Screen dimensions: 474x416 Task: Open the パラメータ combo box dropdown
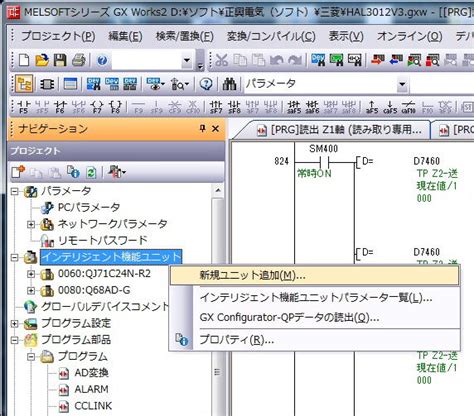pos(402,84)
